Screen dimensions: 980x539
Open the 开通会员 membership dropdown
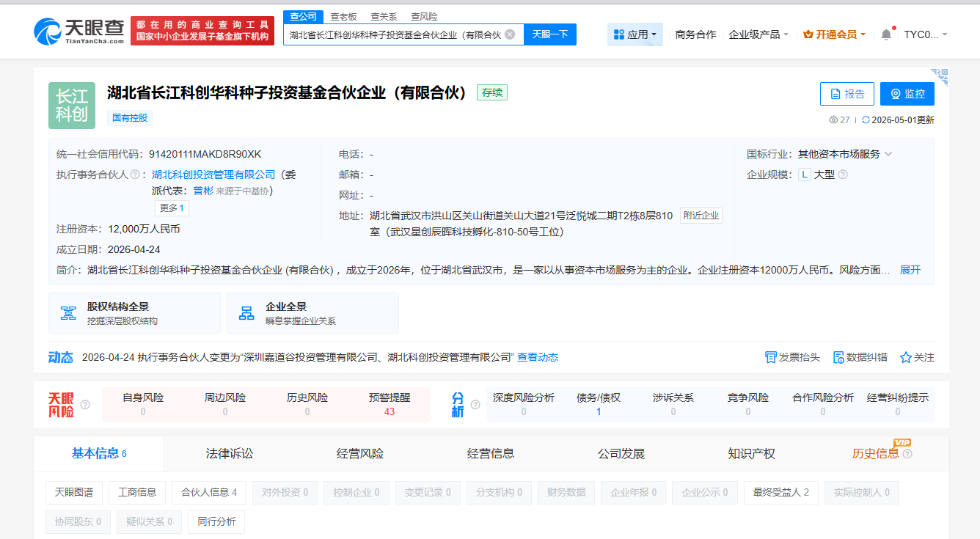[x=835, y=34]
